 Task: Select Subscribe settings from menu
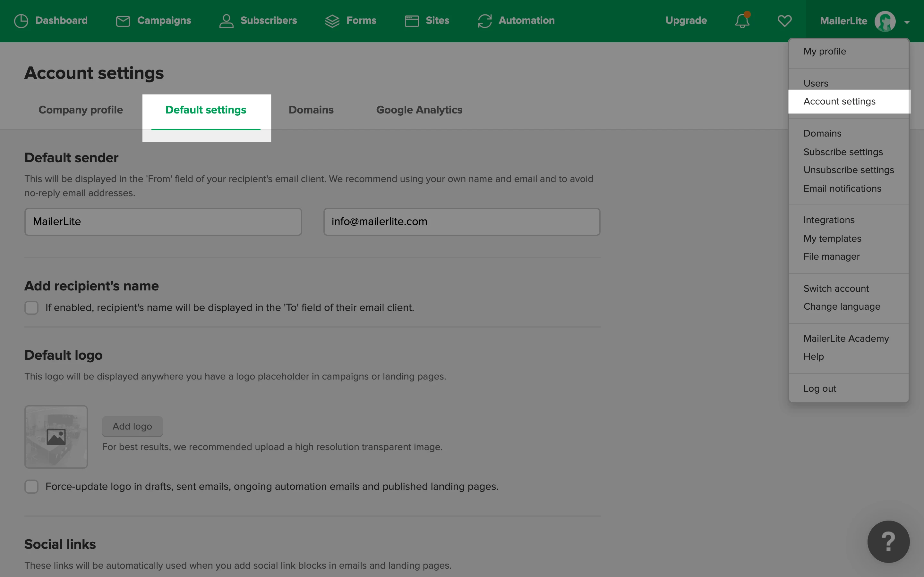(843, 152)
